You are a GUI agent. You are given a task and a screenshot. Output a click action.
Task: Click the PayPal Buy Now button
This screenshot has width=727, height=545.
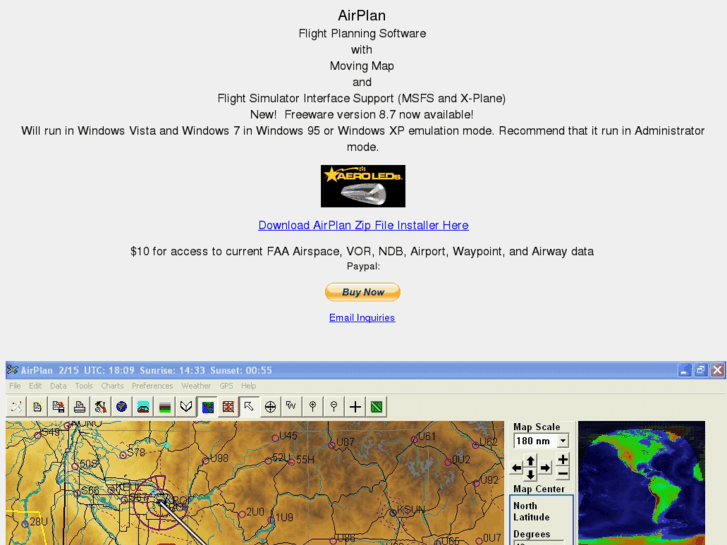(363, 292)
